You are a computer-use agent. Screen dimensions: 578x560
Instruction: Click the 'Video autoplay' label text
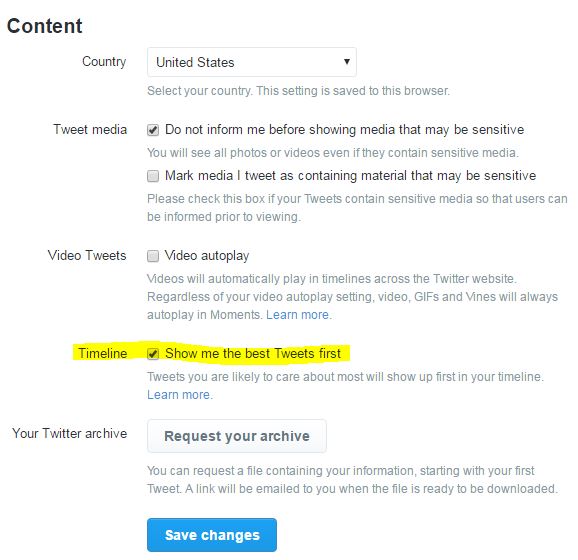207,255
